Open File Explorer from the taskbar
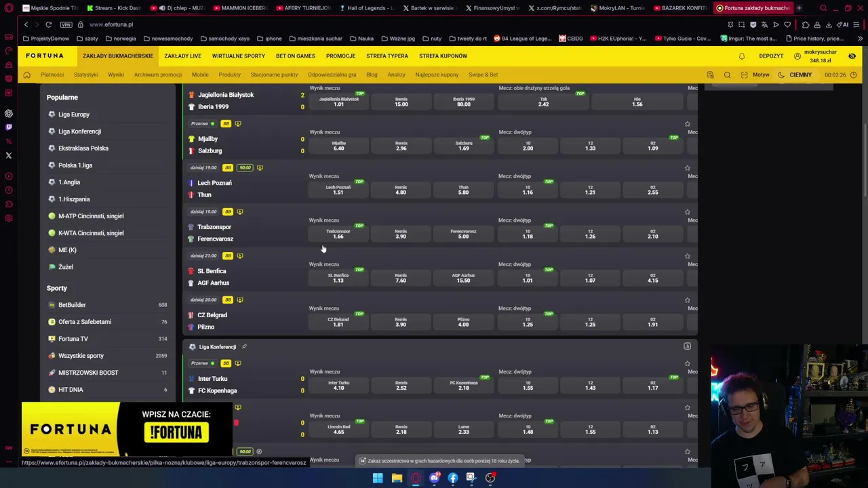868x488 pixels. pos(397,478)
